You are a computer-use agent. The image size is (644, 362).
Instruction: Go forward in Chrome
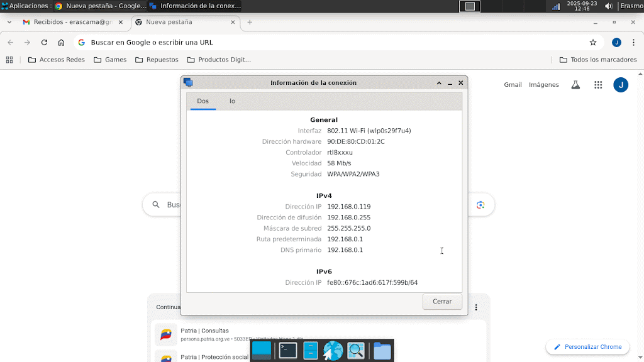pos(27,42)
